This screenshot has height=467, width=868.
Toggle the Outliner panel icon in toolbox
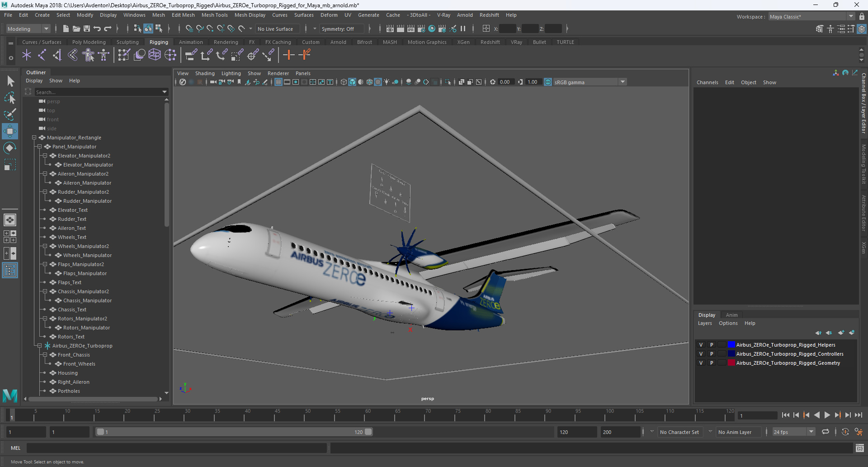10,271
